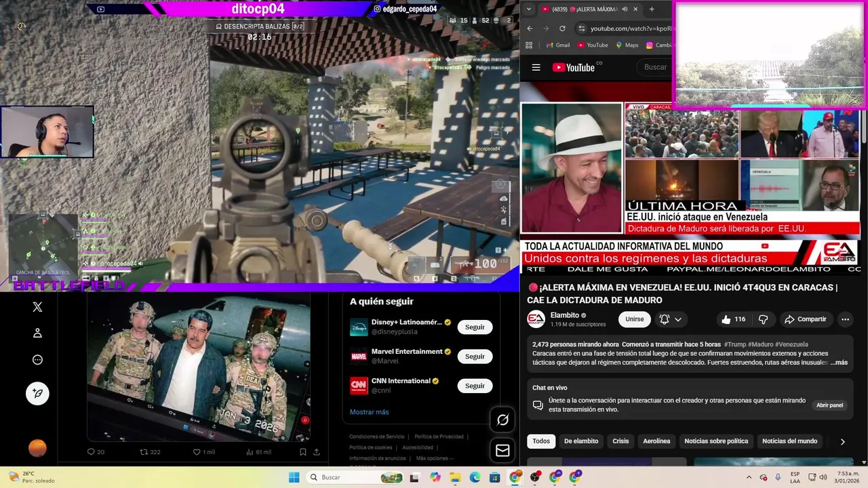Toggle the notification bell for Elambito
868x488 pixels.
665,319
